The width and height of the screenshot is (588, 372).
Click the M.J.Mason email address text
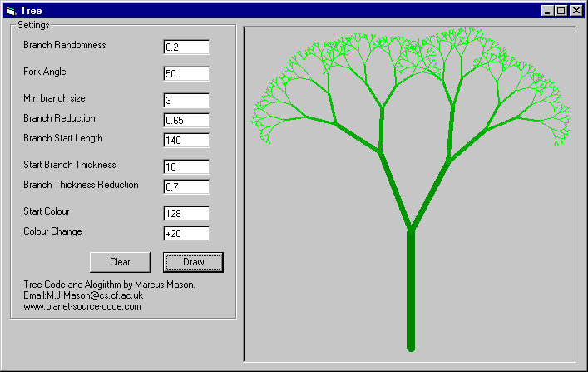pyautogui.click(x=83, y=295)
